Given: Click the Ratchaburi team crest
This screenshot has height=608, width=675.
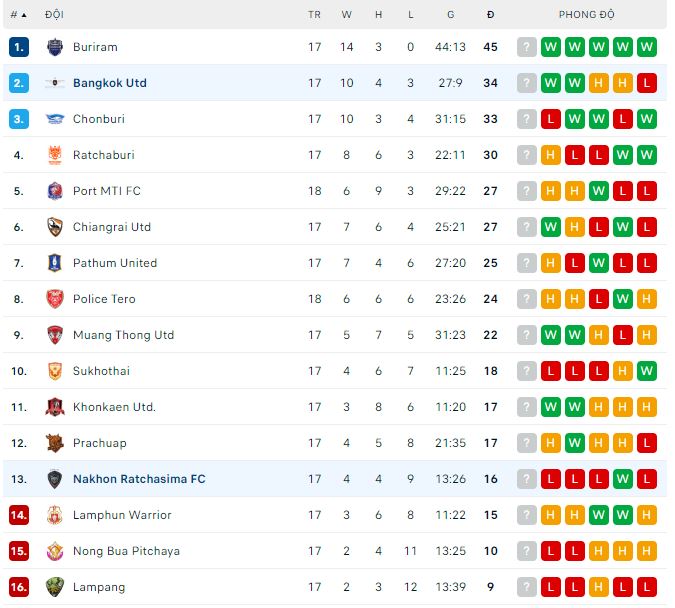Looking at the screenshot, I should click(55, 155).
